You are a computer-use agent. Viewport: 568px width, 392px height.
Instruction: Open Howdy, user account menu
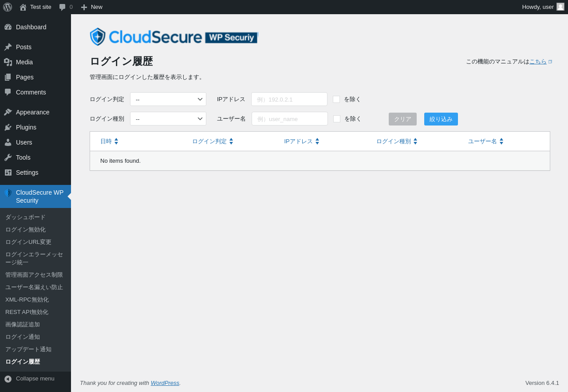543,7
